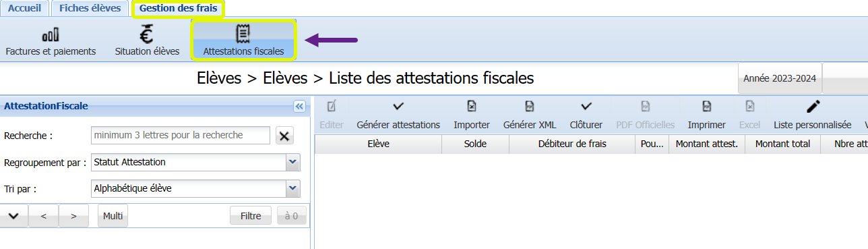Click Générer attestations checkmark icon
Screen dimensions: 868x249
[x=398, y=106]
